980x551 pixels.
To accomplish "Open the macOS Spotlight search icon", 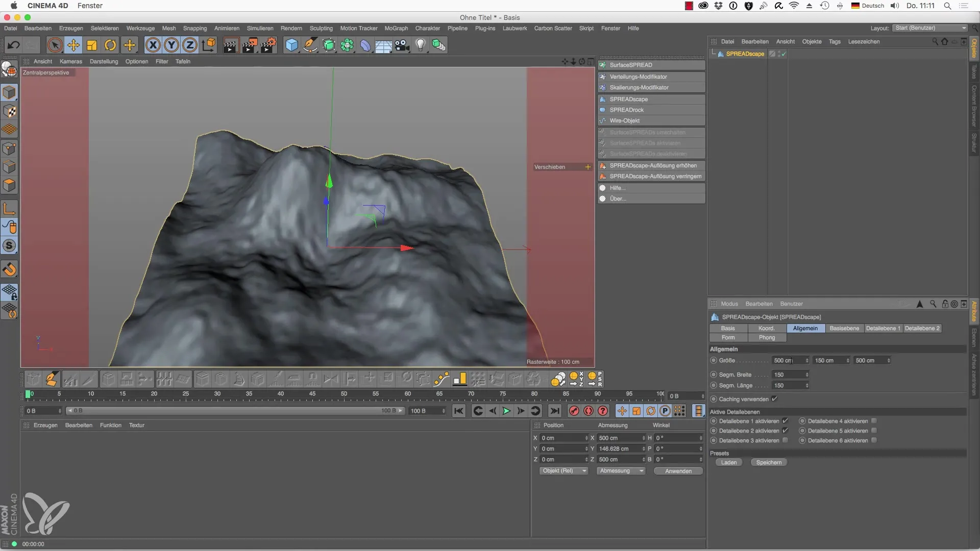I will click(947, 6).
